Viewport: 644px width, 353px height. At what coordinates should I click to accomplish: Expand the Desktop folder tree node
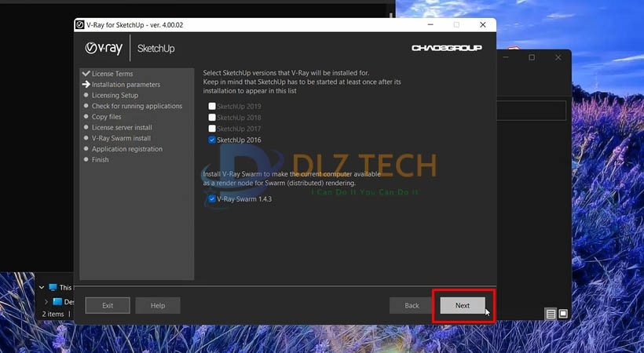(x=46, y=302)
